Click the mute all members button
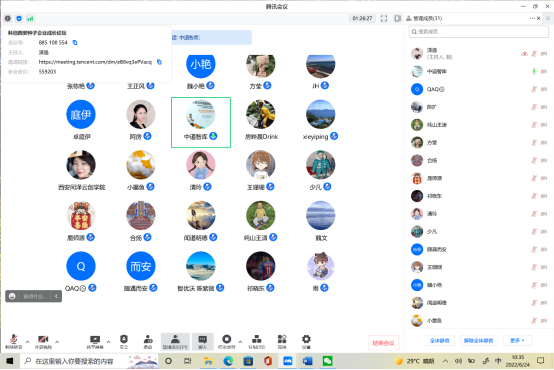 pos(440,340)
